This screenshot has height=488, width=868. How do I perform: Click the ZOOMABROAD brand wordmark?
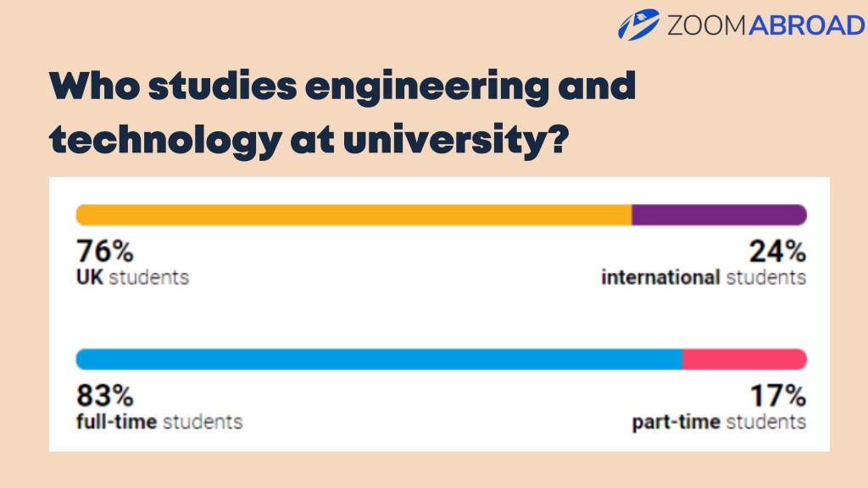coord(765,25)
